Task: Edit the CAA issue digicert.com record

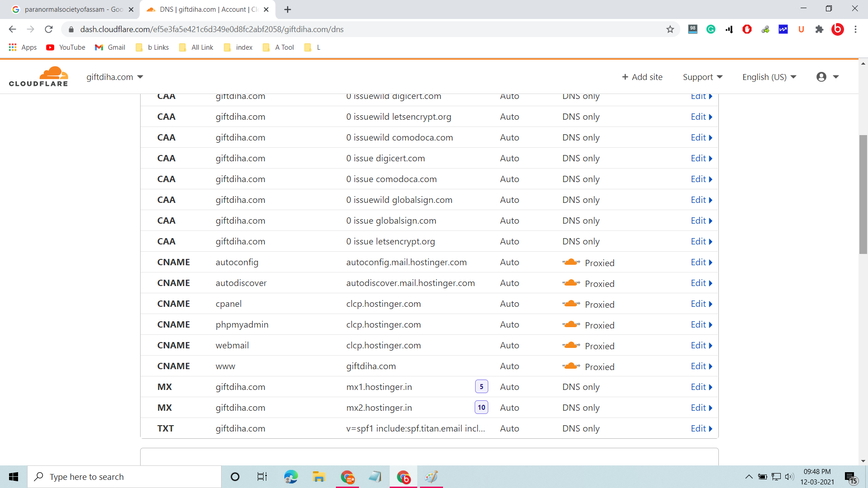Action: click(701, 158)
